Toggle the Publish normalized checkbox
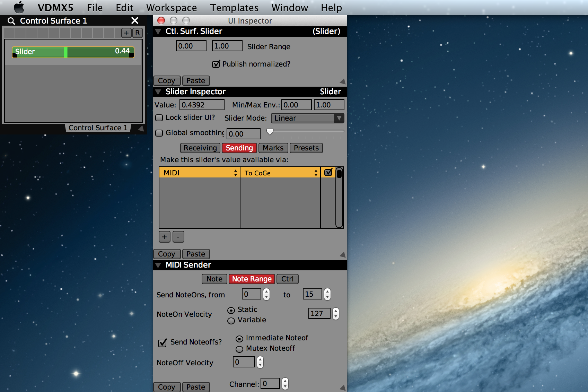 [216, 64]
